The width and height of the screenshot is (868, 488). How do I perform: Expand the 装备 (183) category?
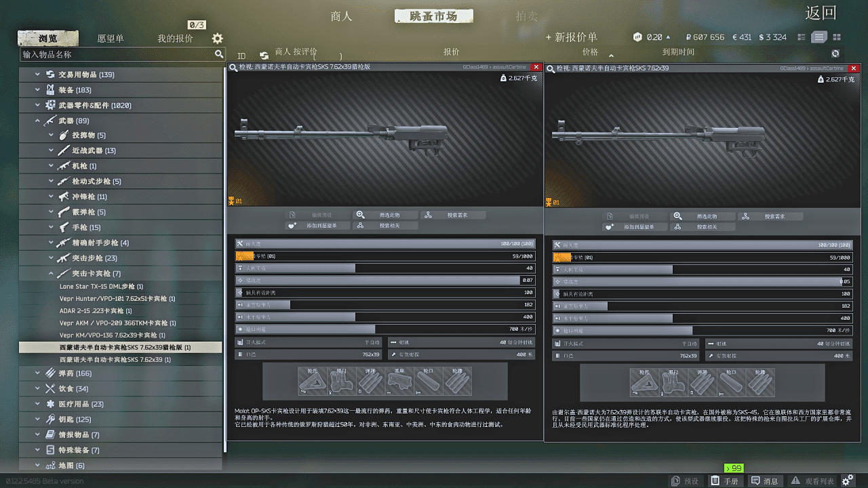pyautogui.click(x=38, y=90)
